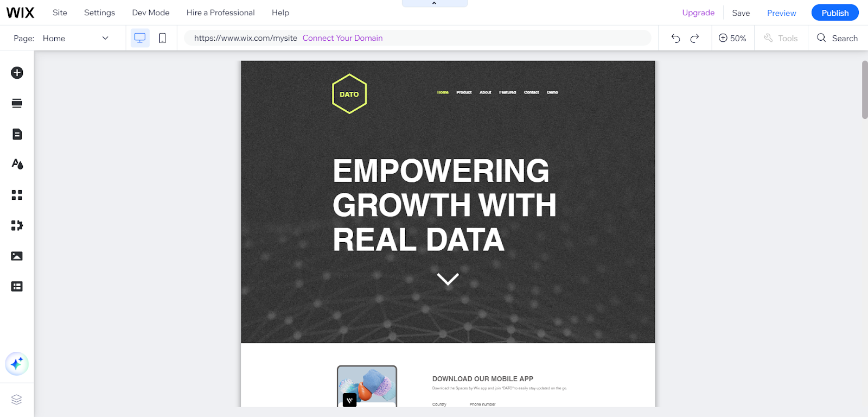Open the Media panel in sidebar

click(x=17, y=256)
